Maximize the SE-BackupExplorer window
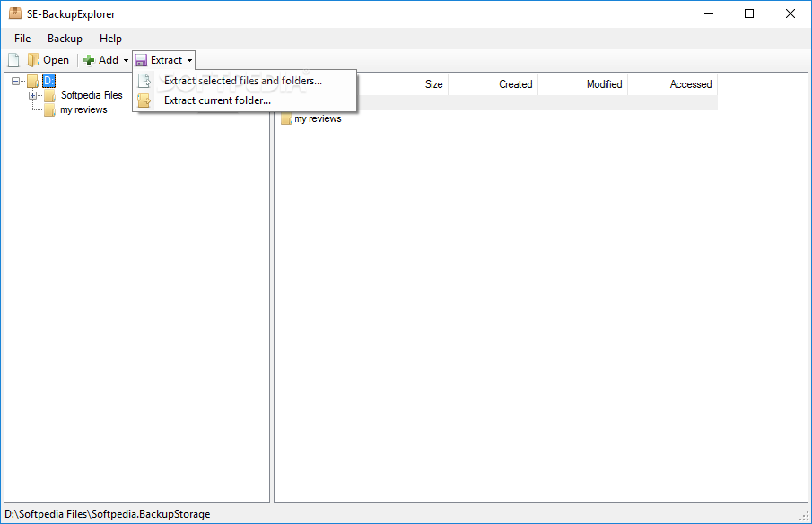Viewport: 812px width, 524px height. (x=749, y=14)
